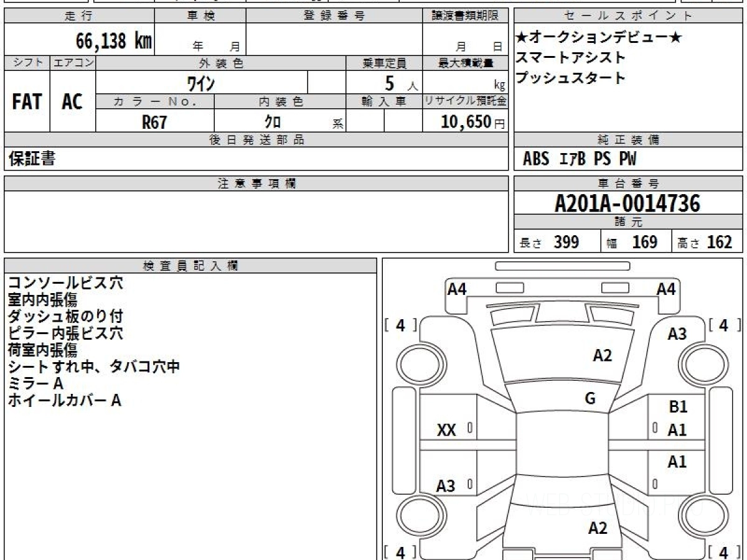Click the equipment list ABS エアB PS PW
Screen dimensions: 747x560
click(x=580, y=159)
